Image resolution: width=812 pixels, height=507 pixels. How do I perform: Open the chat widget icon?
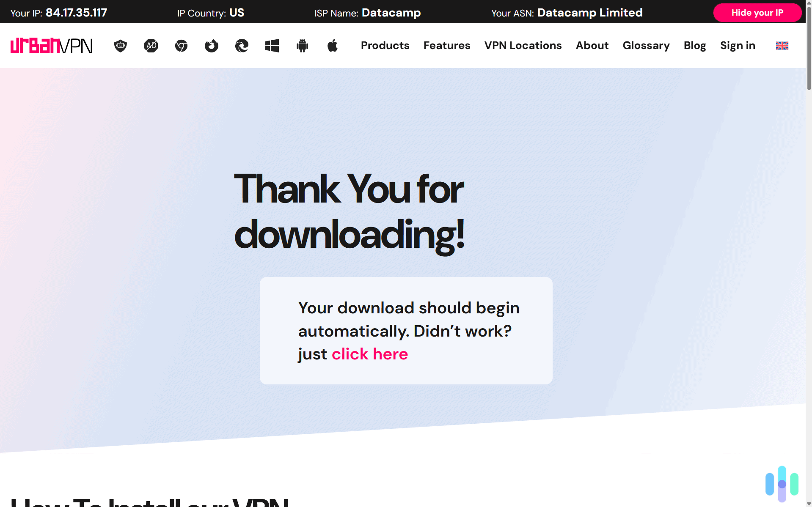point(782,484)
